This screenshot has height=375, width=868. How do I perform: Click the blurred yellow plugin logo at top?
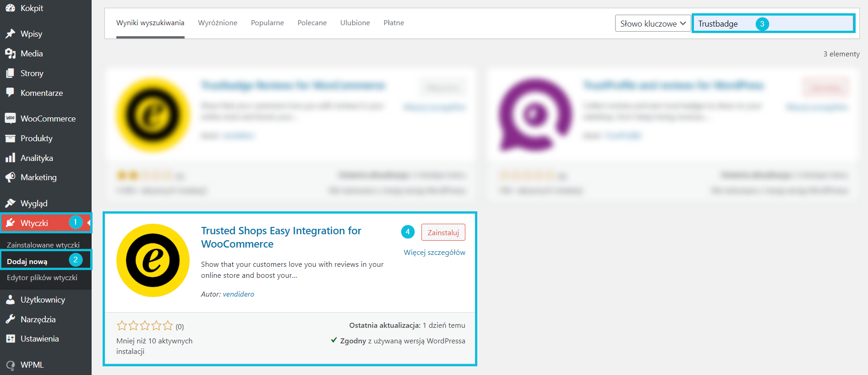pos(153,115)
